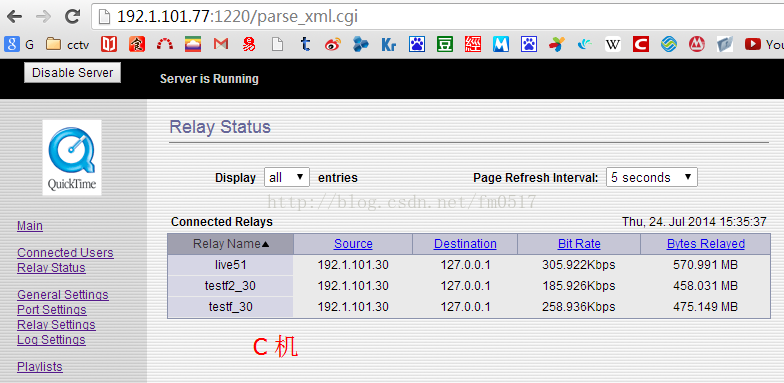Open the colorful pinwheel bookmark icon
Screen dimensions: 784x383
(556, 44)
